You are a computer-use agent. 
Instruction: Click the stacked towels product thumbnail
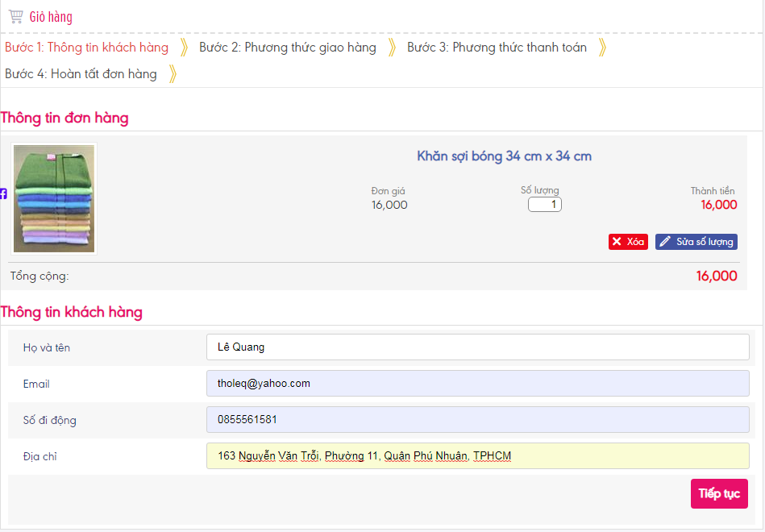click(x=54, y=198)
